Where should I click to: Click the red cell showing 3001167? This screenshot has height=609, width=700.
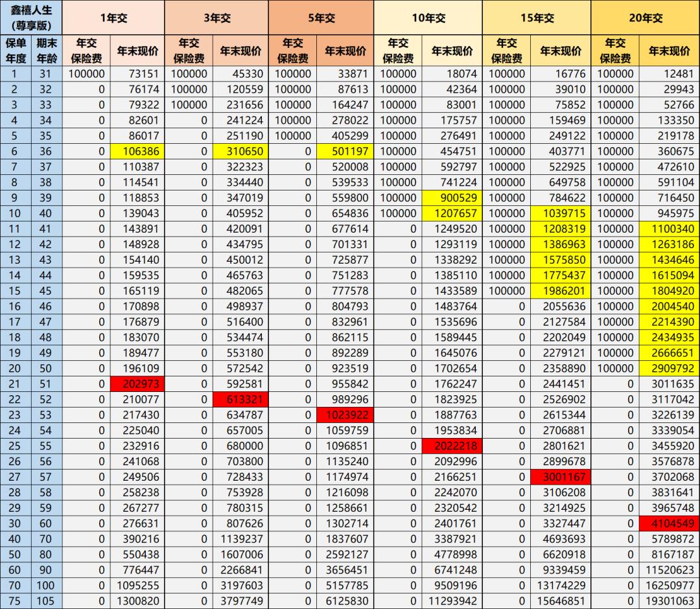coord(561,477)
